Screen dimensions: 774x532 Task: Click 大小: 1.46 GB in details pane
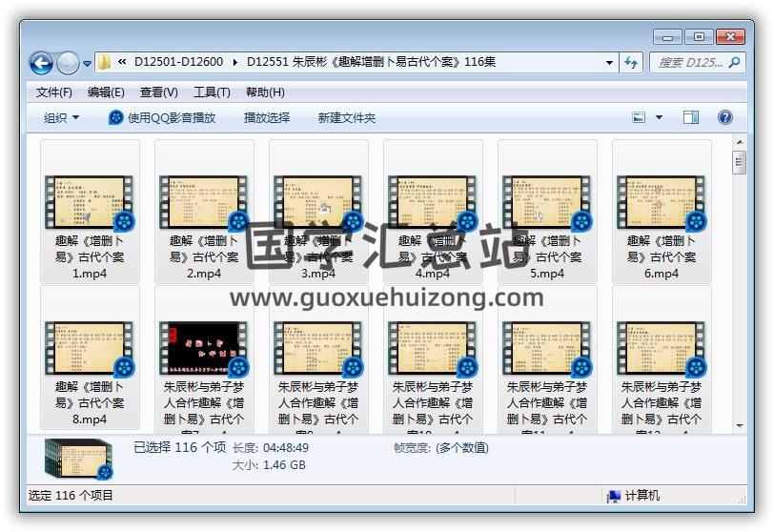click(x=269, y=465)
